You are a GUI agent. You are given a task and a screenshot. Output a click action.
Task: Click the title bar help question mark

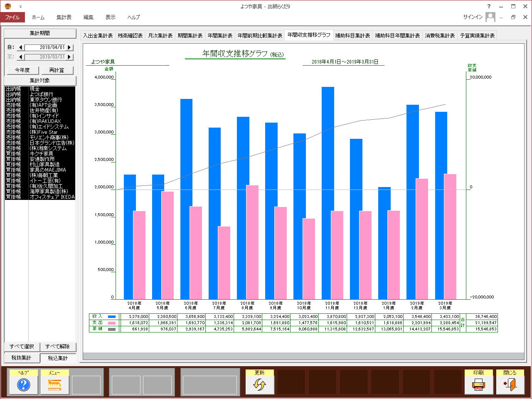[x=489, y=6]
